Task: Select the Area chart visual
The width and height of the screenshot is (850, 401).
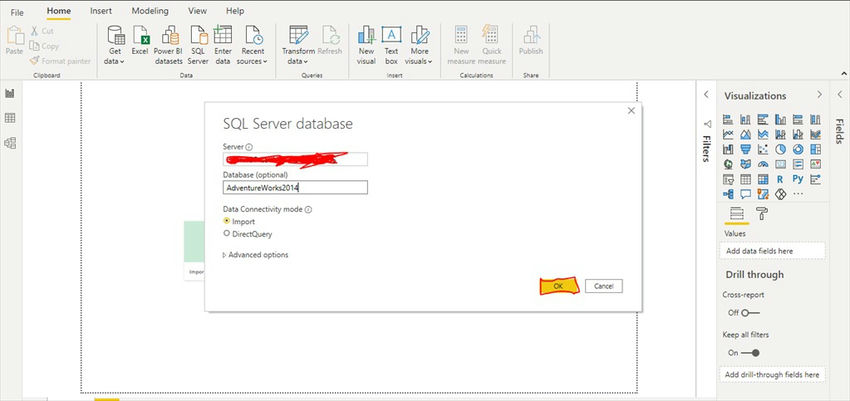Action: (x=745, y=134)
